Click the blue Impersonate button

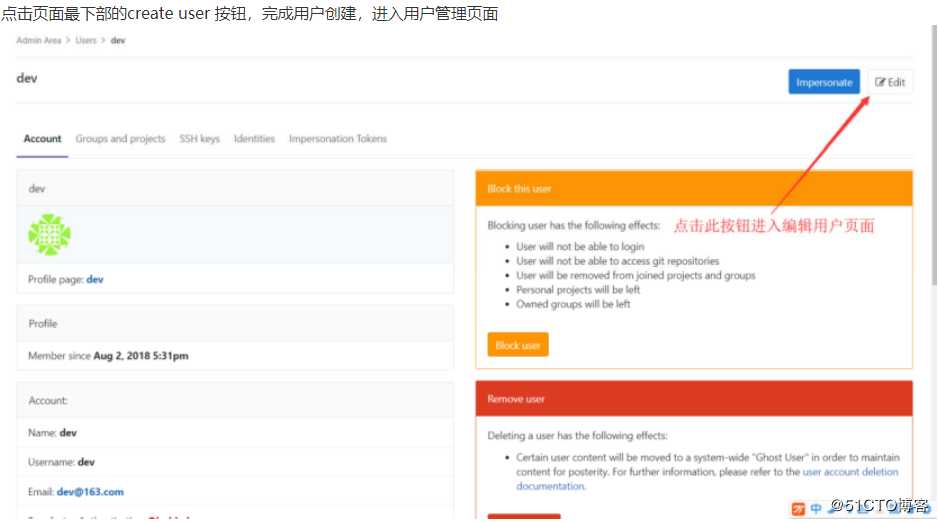824,82
